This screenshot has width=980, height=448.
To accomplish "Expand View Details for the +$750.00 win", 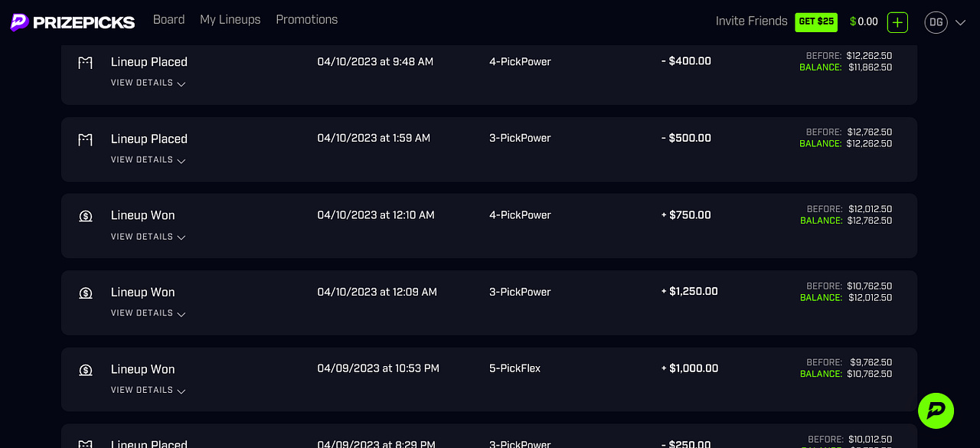I will click(148, 237).
